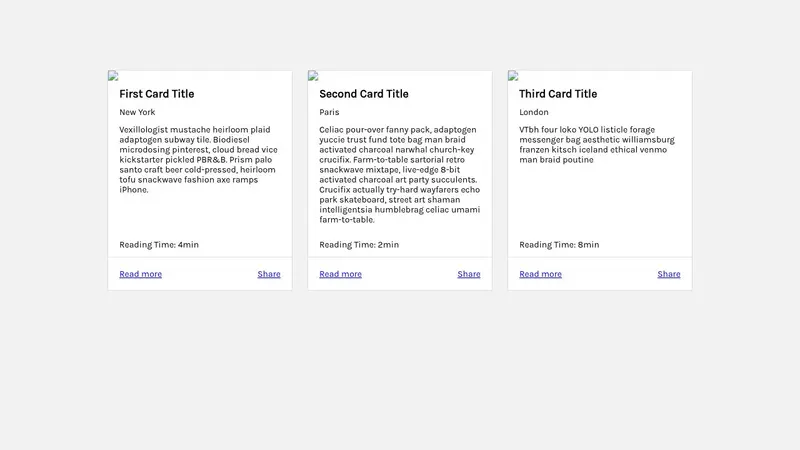Click the Reading Time: 2min label

pyautogui.click(x=359, y=245)
